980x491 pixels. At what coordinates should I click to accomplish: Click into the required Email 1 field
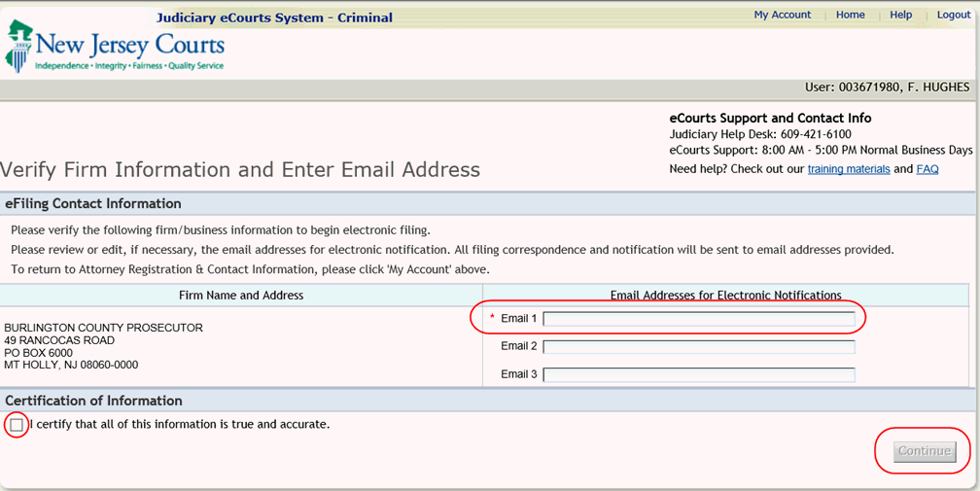click(x=698, y=319)
